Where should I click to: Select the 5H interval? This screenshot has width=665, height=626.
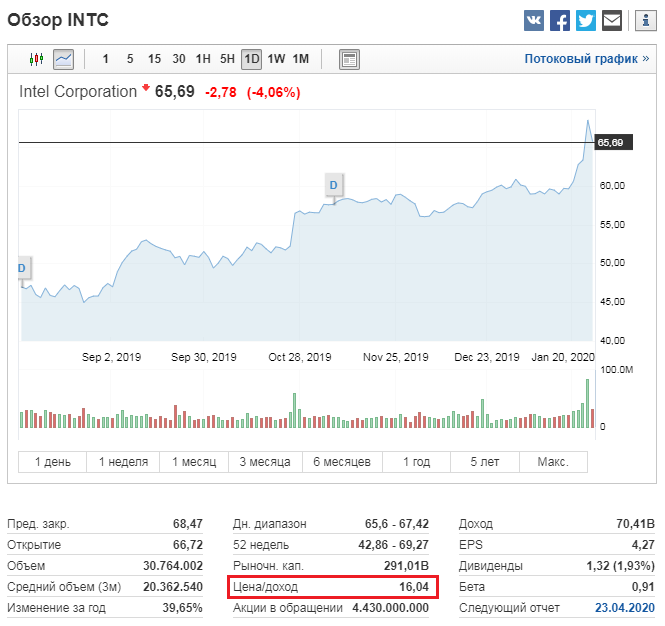227,59
